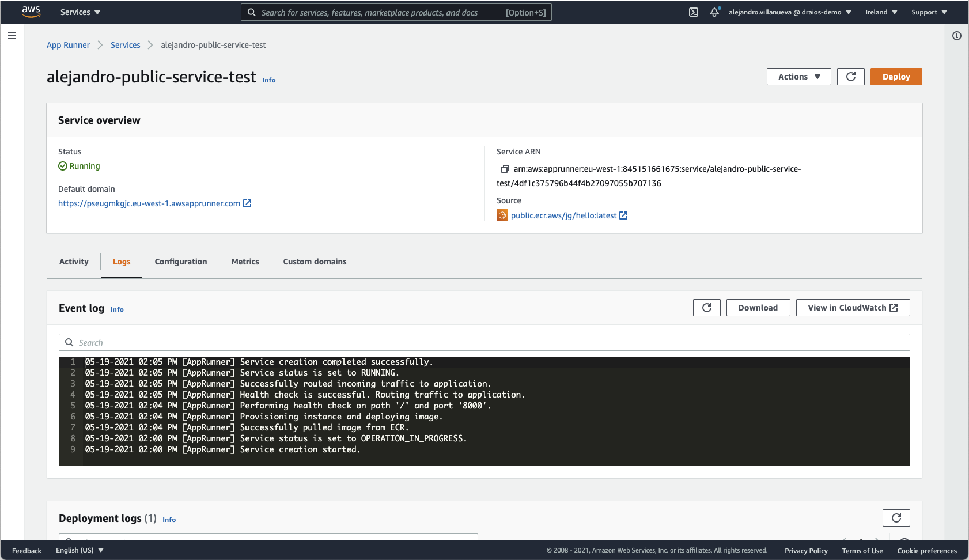Open the info side panel

point(957,36)
